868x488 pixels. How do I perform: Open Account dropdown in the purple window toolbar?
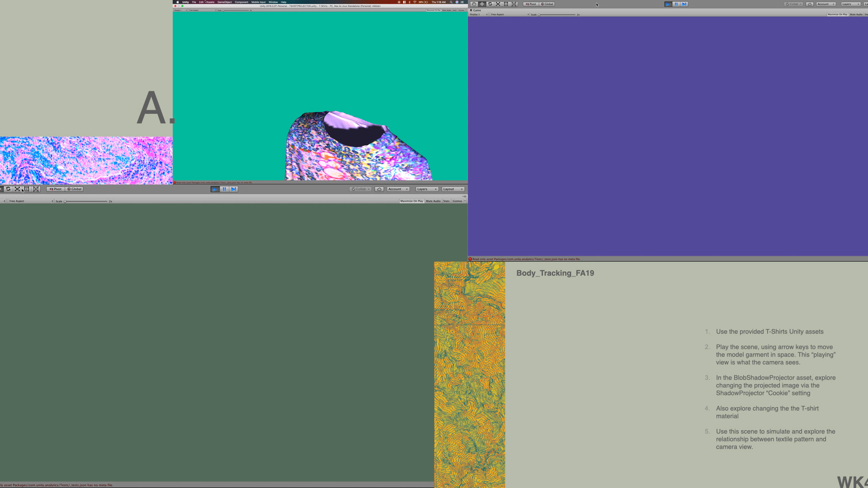click(826, 4)
